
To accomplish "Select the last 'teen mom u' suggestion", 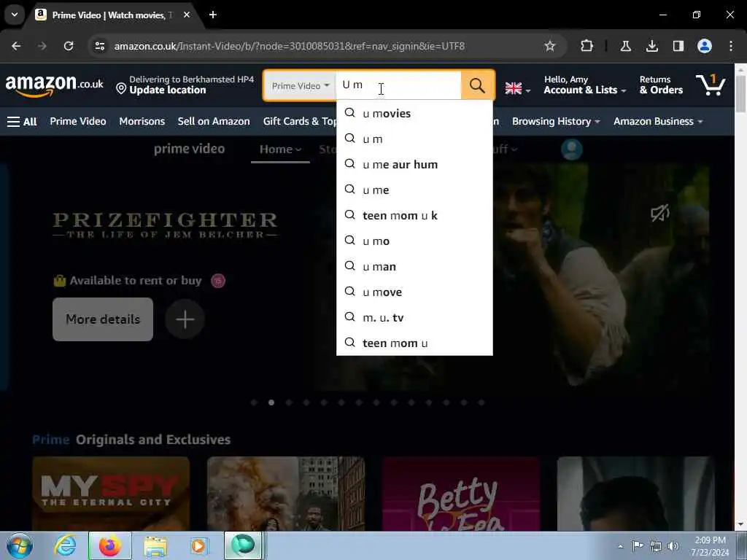I will click(414, 343).
